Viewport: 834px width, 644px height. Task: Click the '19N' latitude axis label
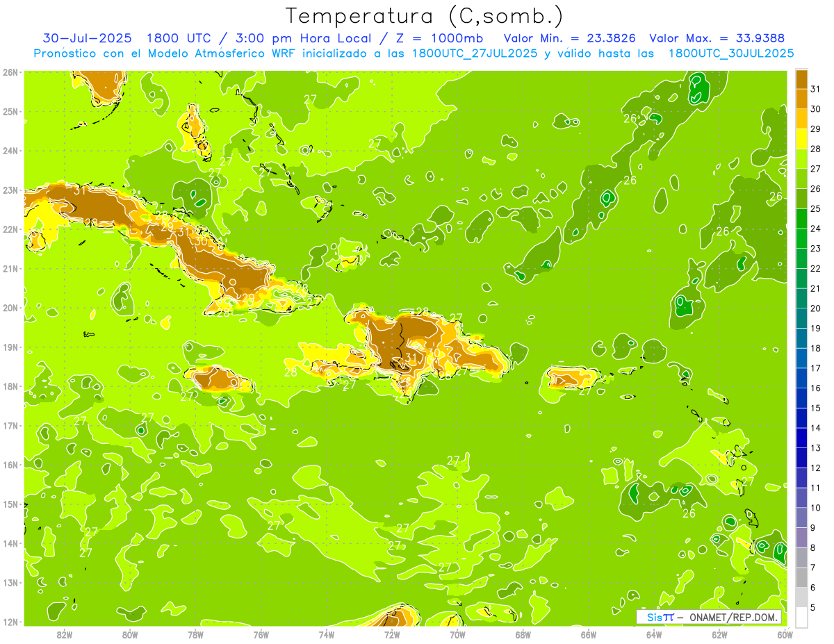10,347
